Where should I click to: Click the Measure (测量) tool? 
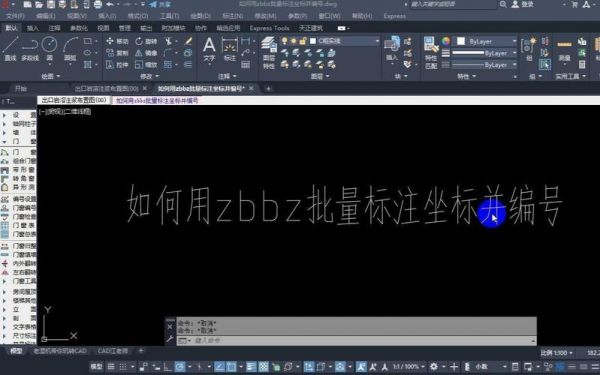564,50
